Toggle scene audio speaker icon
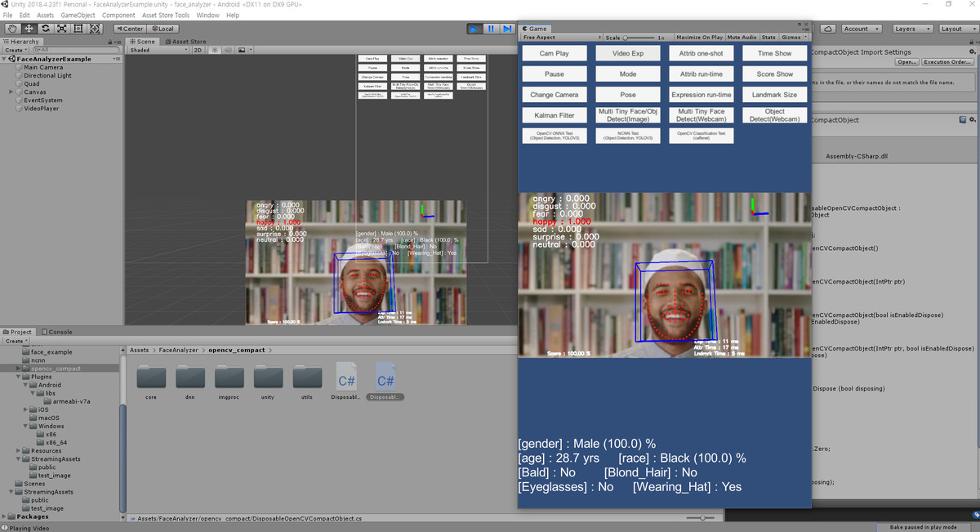Image resolution: width=980 pixels, height=532 pixels. [x=227, y=50]
